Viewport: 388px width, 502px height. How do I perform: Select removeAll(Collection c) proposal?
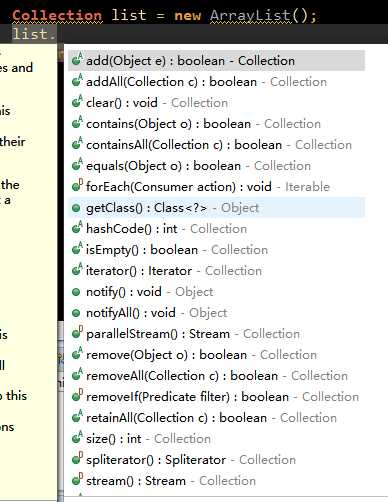[216, 376]
